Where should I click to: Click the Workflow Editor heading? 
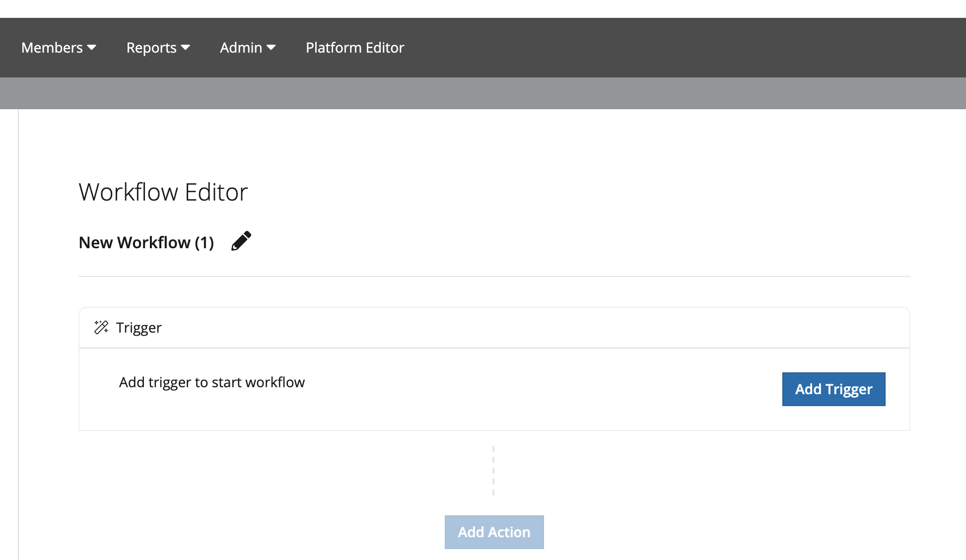[163, 192]
